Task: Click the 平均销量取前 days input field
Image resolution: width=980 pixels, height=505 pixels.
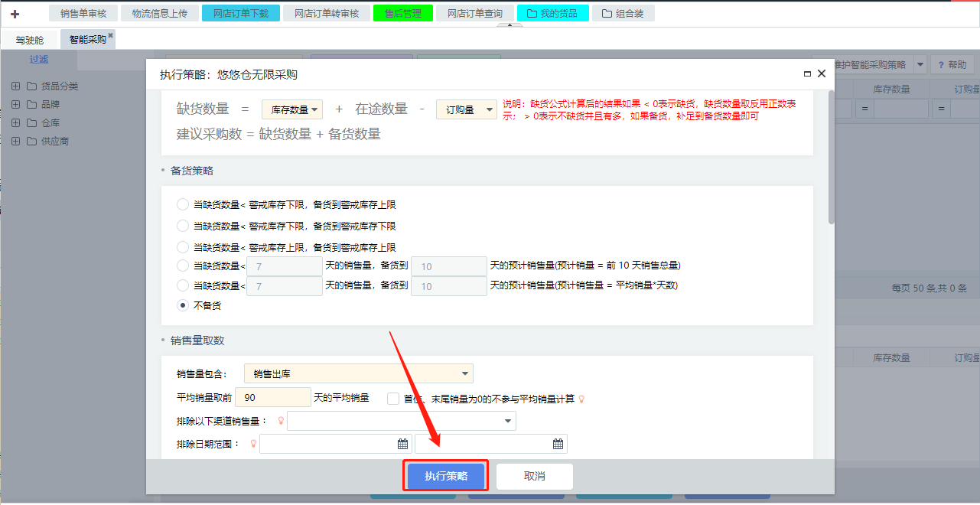Action: (272, 397)
